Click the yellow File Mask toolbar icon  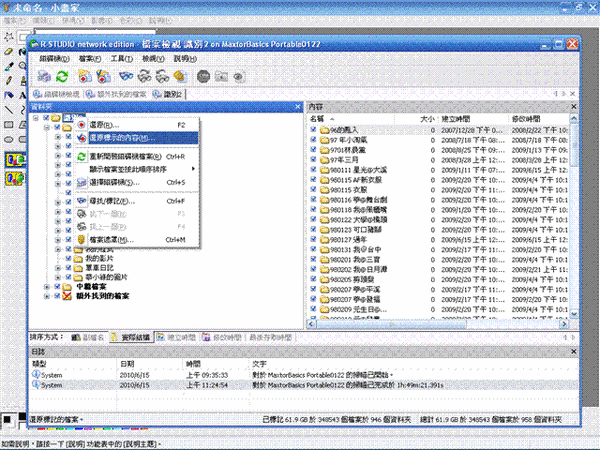(180, 77)
